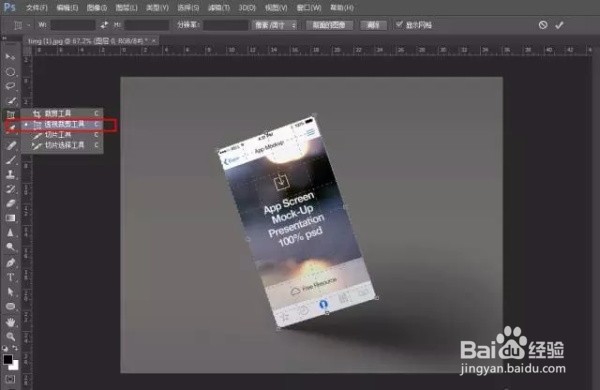The image size is (600, 390).
Task: Select the Clone Stamp tool
Action: click(x=10, y=175)
